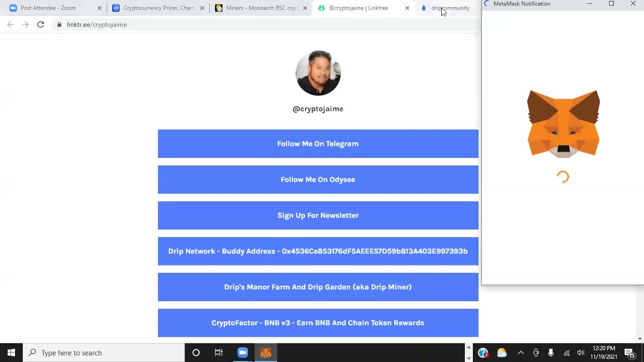This screenshot has height=362, width=644.
Task: Minimize the MetaMask Notification window
Action: click(590, 4)
